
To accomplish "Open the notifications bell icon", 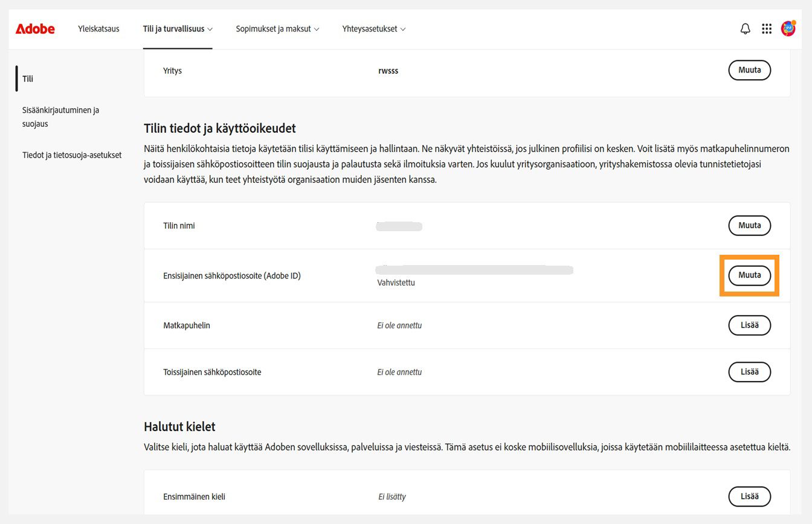I will point(745,28).
